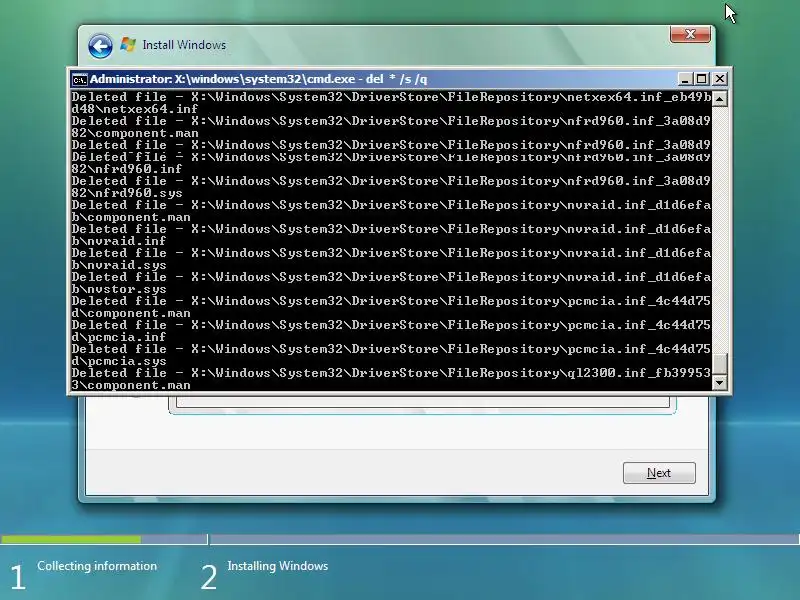Click the cmd scrollbar thumb

point(719,364)
